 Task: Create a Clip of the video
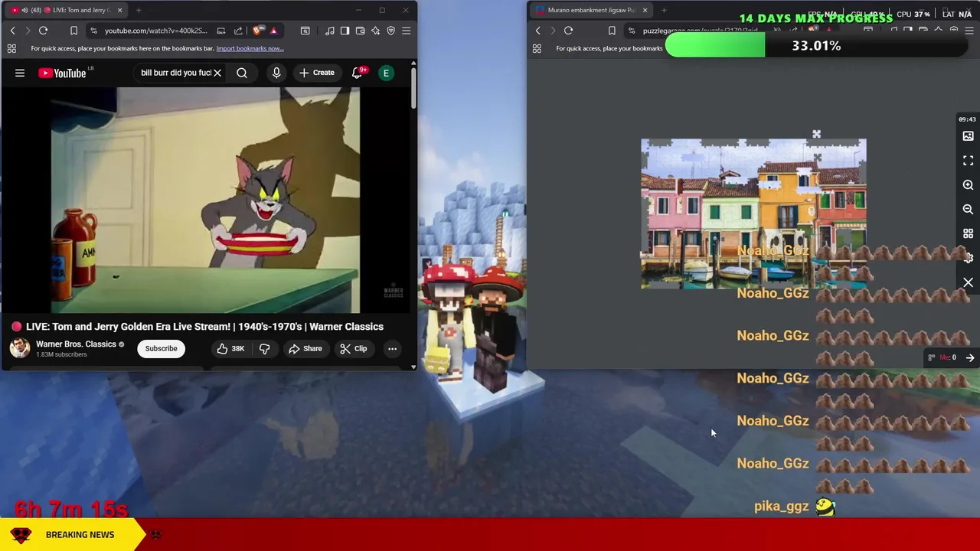[353, 348]
